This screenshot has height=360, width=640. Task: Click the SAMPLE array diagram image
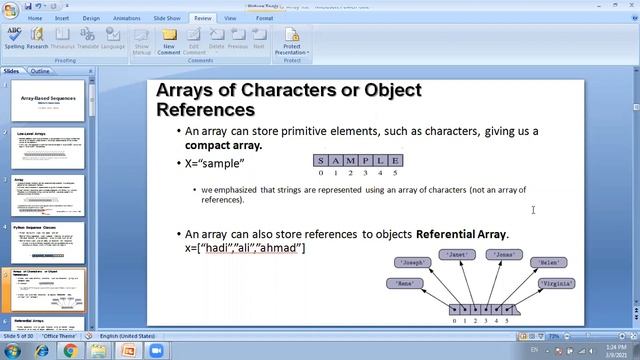click(x=358, y=165)
